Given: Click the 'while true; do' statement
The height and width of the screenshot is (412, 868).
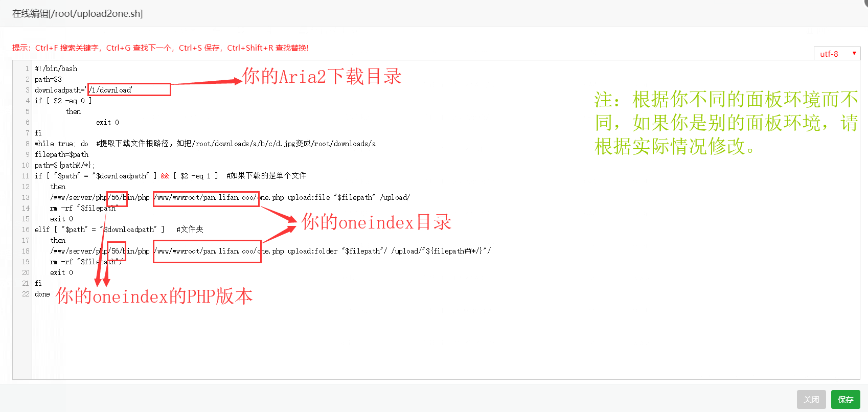Looking at the screenshot, I should point(61,144).
